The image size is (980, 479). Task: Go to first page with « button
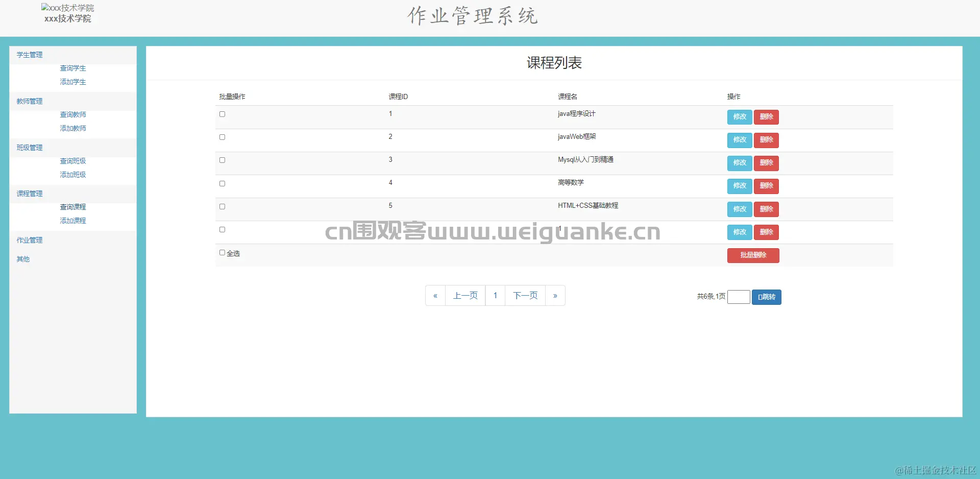435,296
